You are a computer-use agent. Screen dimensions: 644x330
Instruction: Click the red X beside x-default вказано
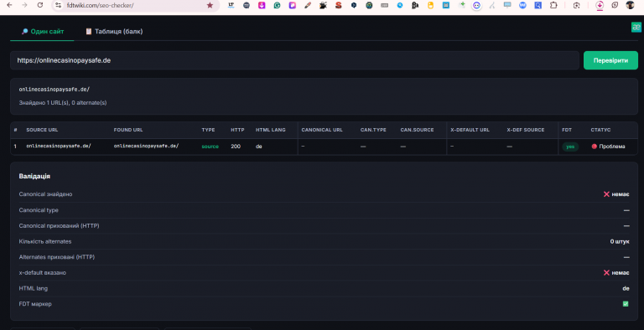point(606,272)
